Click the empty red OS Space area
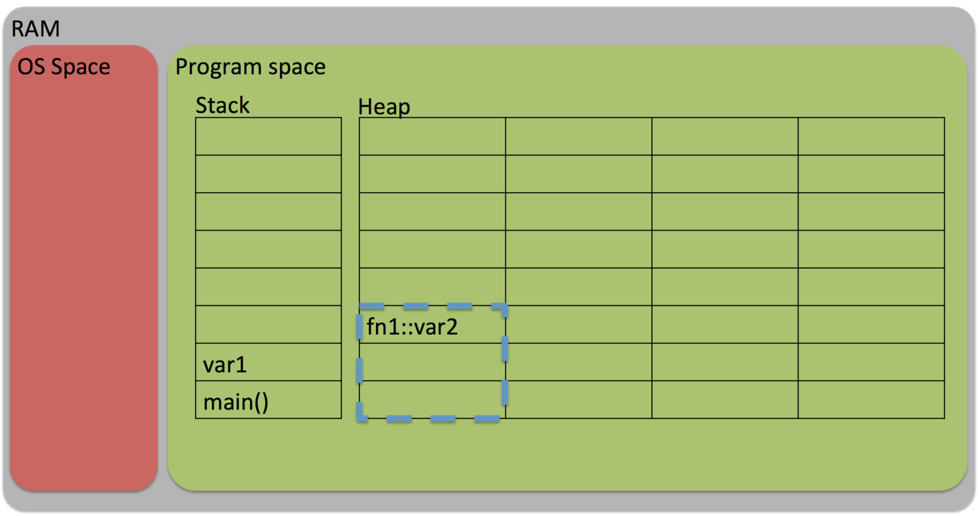980x516 pixels. [x=84, y=275]
